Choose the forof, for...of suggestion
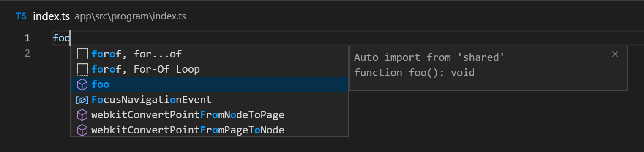Viewport: 644px width, 152px height. pyautogui.click(x=210, y=54)
